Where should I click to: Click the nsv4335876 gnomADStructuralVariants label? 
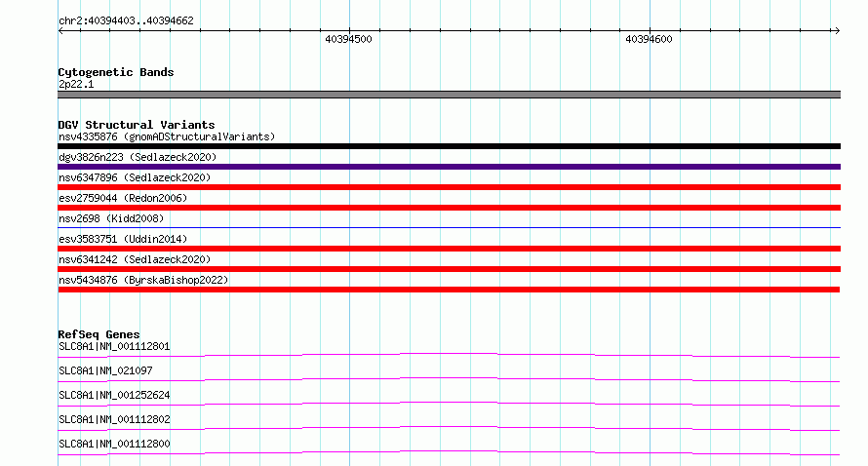[167, 136]
